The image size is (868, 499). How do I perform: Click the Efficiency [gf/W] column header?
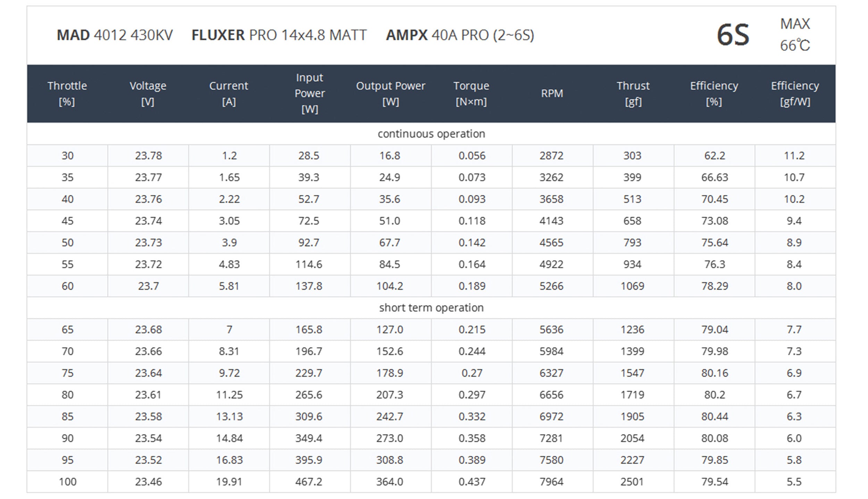(795, 93)
